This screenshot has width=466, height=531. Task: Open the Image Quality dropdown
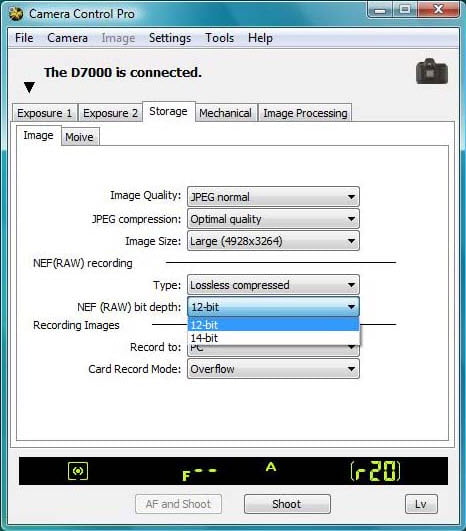coord(273,196)
